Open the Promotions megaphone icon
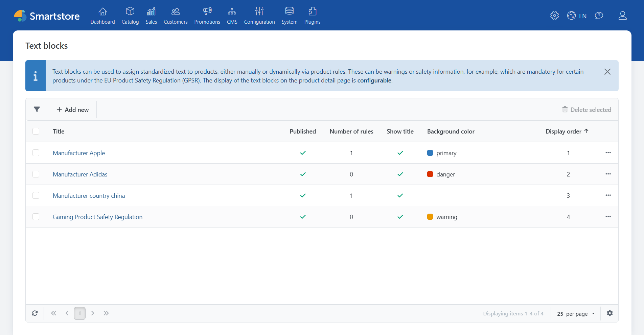 pos(207,11)
